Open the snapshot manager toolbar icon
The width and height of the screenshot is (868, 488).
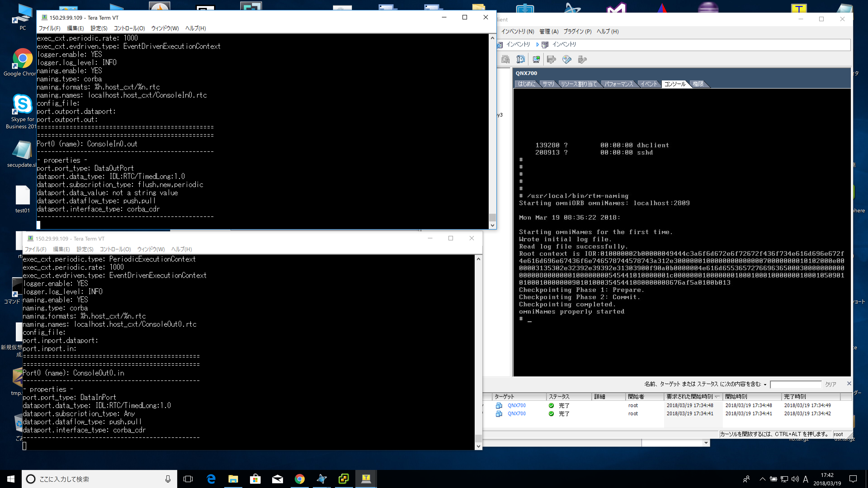click(521, 60)
